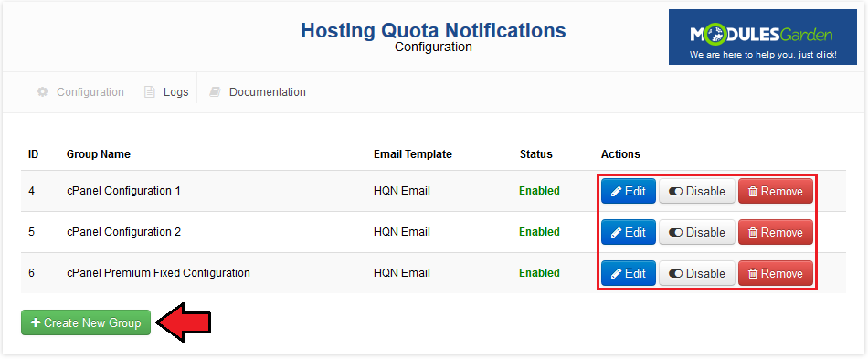Edit cPanel Configuration 2 group
This screenshot has width=868, height=359.
pos(629,232)
